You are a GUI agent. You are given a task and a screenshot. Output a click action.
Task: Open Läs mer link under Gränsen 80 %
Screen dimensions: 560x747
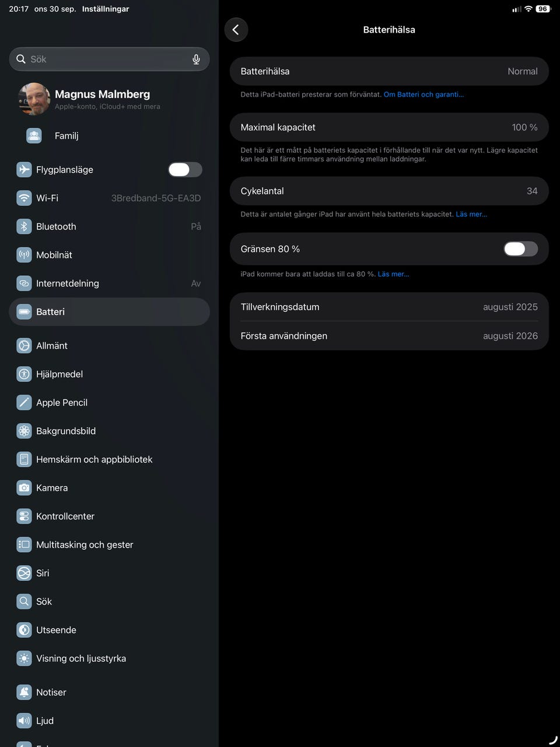(393, 274)
